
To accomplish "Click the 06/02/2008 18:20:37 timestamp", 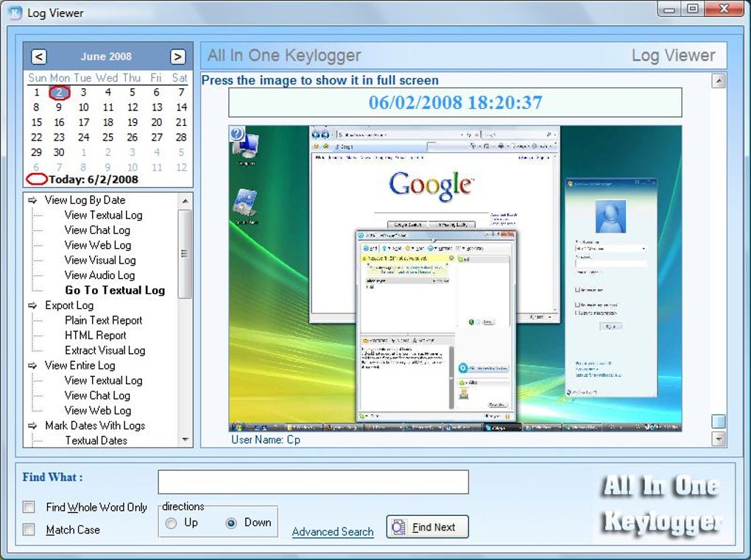I will pyautogui.click(x=455, y=102).
